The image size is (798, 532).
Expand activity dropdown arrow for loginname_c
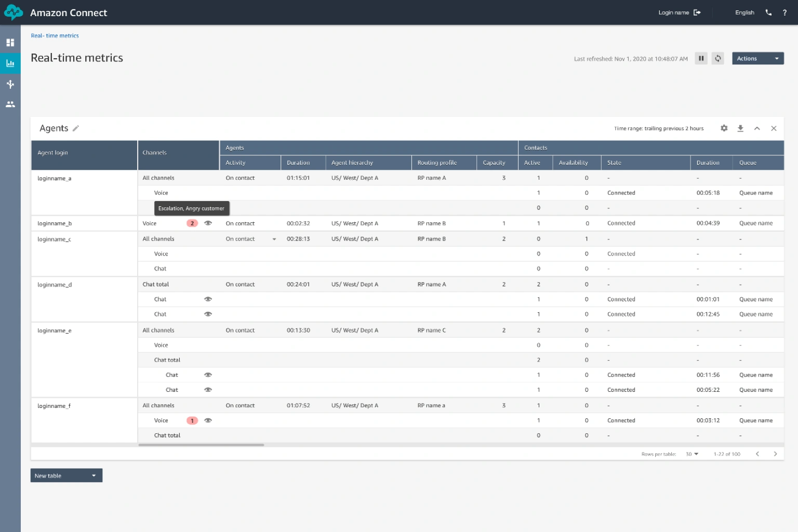(274, 240)
